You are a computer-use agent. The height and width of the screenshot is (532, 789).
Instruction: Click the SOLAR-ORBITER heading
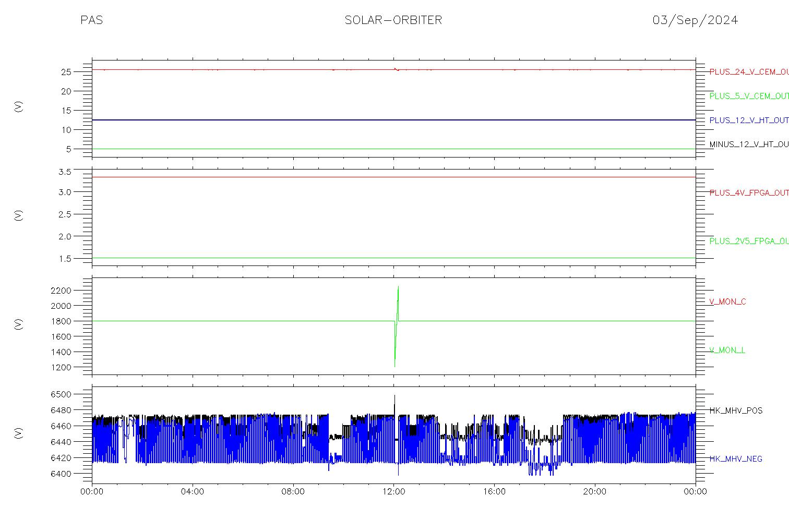click(393, 20)
